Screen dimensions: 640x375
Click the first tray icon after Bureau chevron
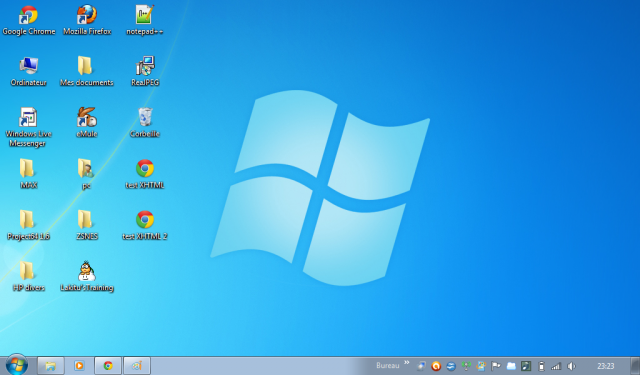pos(421,366)
